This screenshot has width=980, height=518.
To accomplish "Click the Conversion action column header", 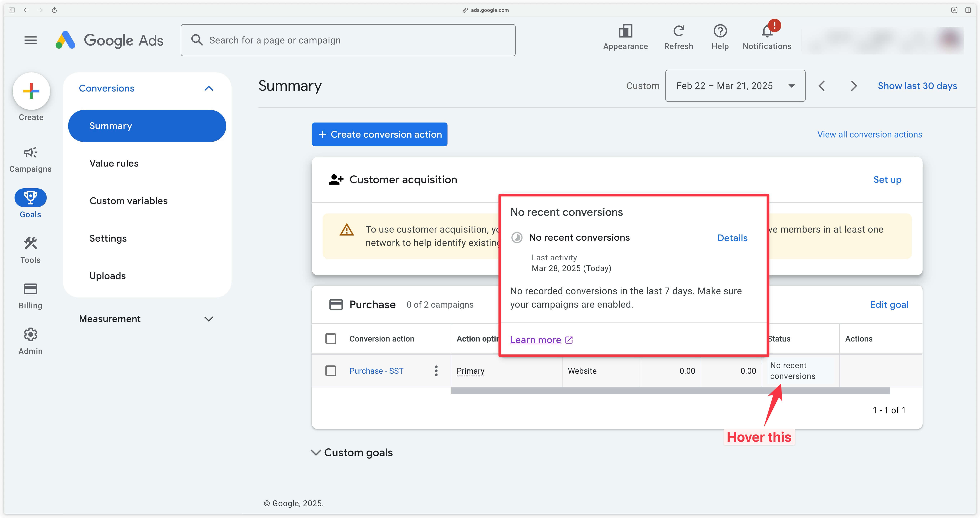I will coord(382,339).
